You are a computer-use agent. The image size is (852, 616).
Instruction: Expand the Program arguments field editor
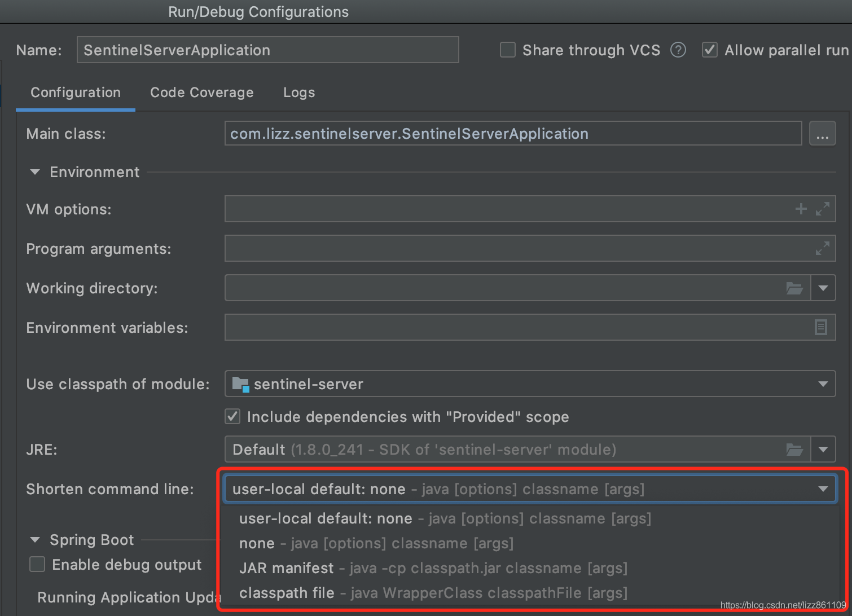click(823, 248)
